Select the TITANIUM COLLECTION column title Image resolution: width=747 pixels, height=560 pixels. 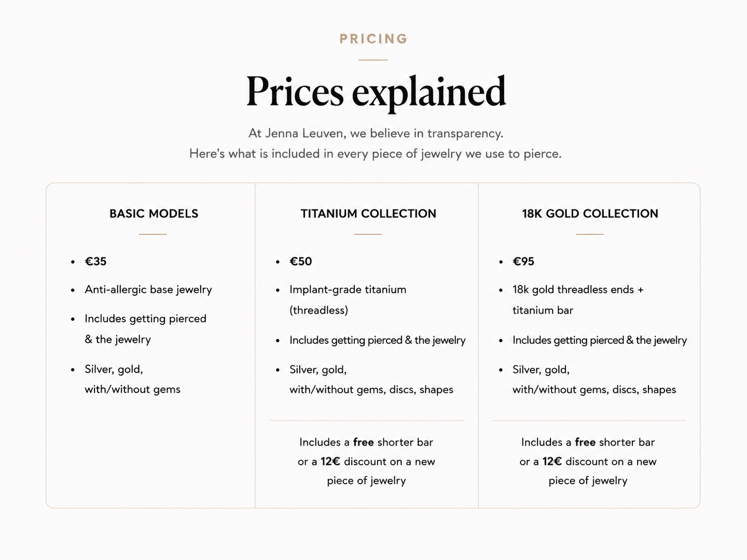pyautogui.click(x=368, y=213)
